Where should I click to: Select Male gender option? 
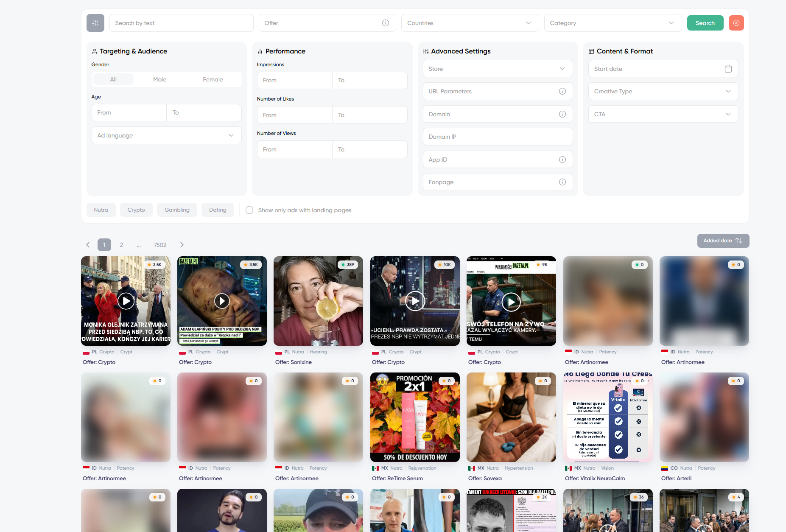pos(160,79)
